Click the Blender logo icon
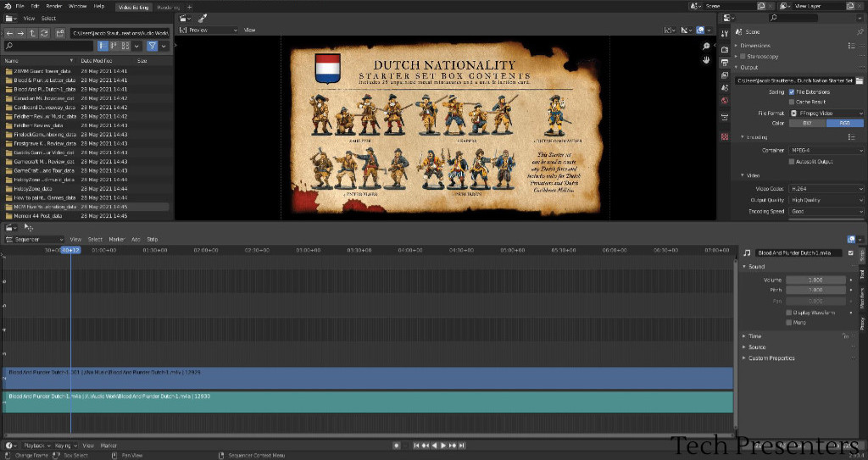Screen dimensions: 868x460 pos(7,6)
